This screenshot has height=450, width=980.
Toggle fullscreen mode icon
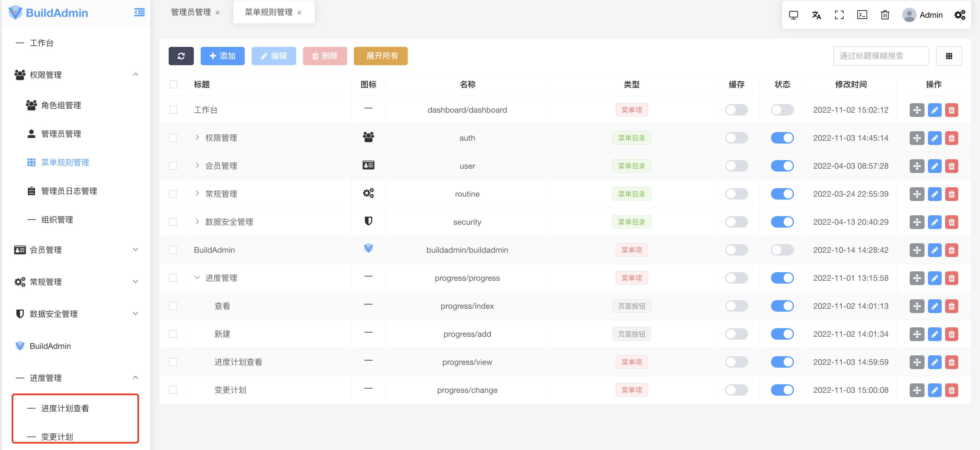(839, 15)
